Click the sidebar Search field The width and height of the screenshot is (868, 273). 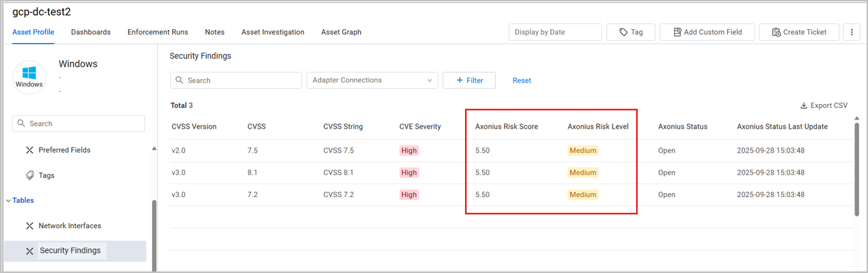79,123
